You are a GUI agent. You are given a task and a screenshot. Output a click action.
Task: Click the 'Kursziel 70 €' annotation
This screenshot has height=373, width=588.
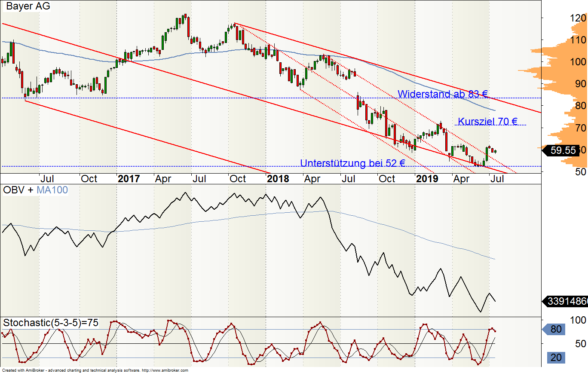tap(488, 121)
